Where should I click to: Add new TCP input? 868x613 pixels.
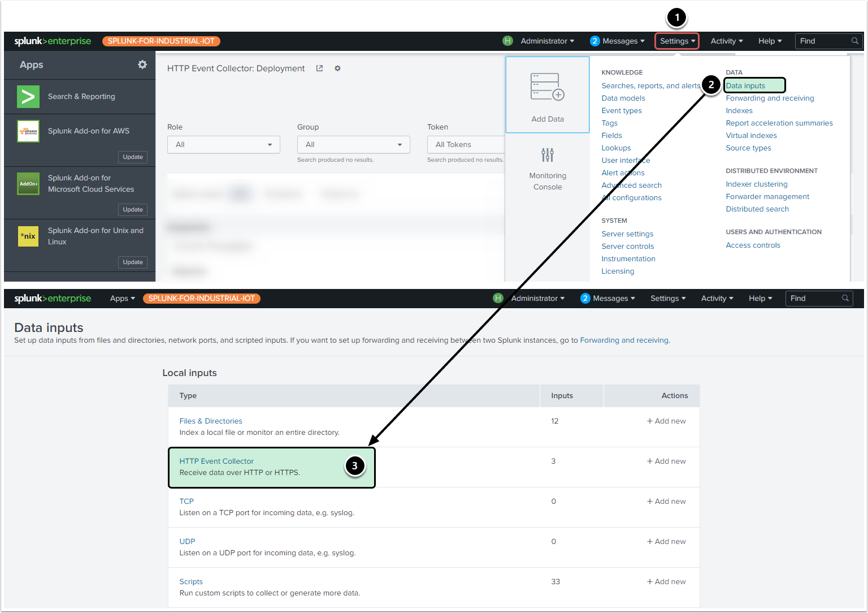coord(666,502)
